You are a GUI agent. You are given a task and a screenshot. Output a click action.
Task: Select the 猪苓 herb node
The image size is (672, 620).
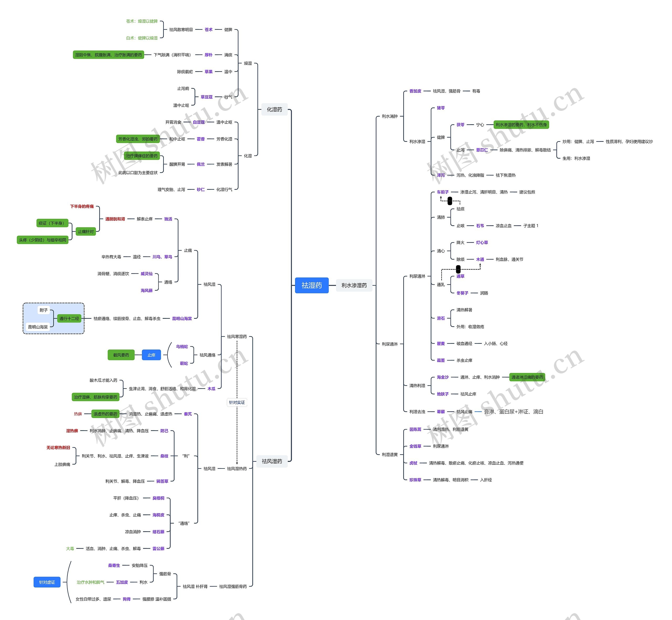441,108
